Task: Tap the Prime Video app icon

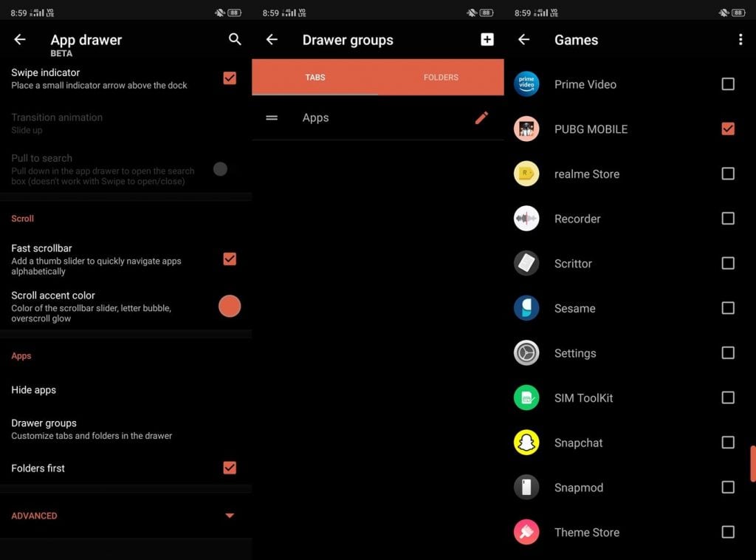Action: (526, 84)
